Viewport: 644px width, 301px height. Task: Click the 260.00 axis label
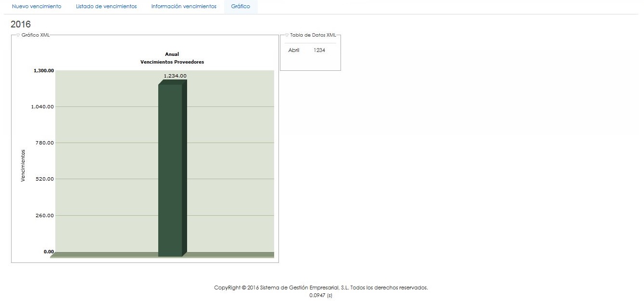click(45, 216)
